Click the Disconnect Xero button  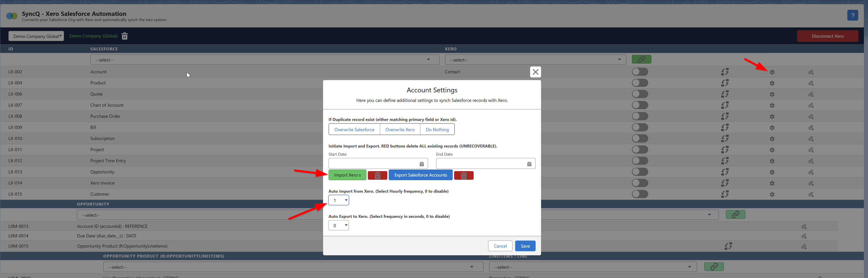pos(827,36)
